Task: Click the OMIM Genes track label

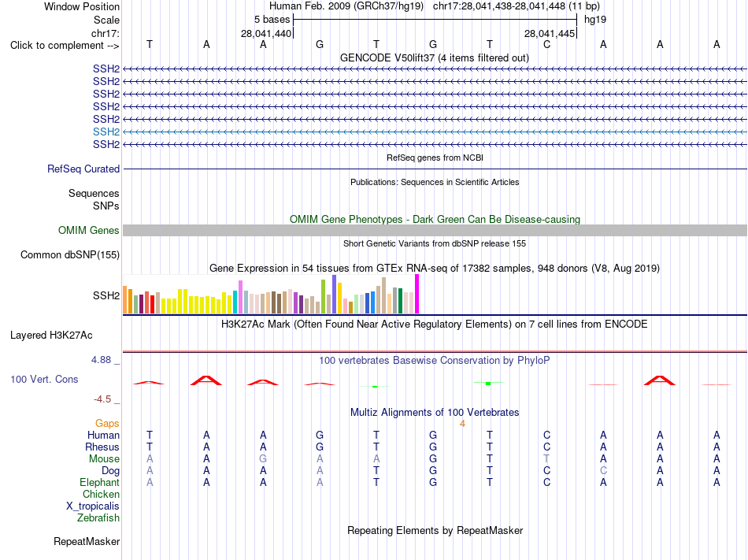Action: pos(89,231)
